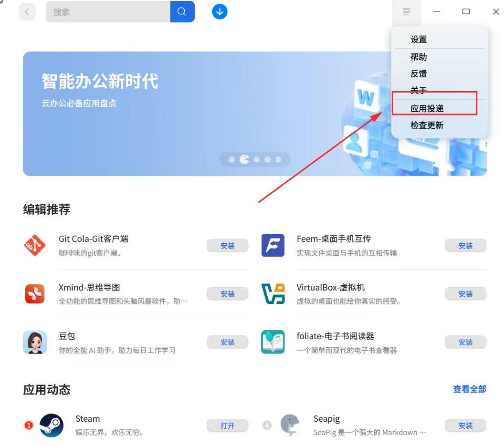Choose 检查更新 in the menu
Viewport: 504px width, 447px height.
pos(427,125)
